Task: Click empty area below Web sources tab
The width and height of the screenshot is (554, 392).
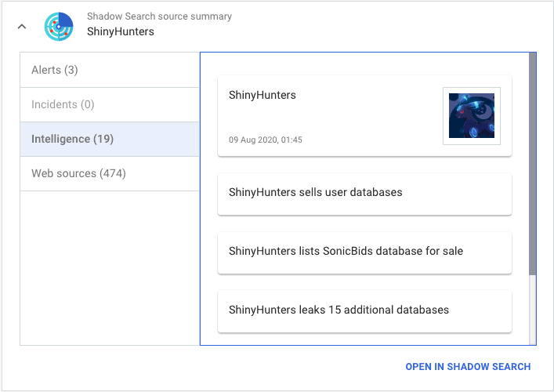Action: [110, 268]
